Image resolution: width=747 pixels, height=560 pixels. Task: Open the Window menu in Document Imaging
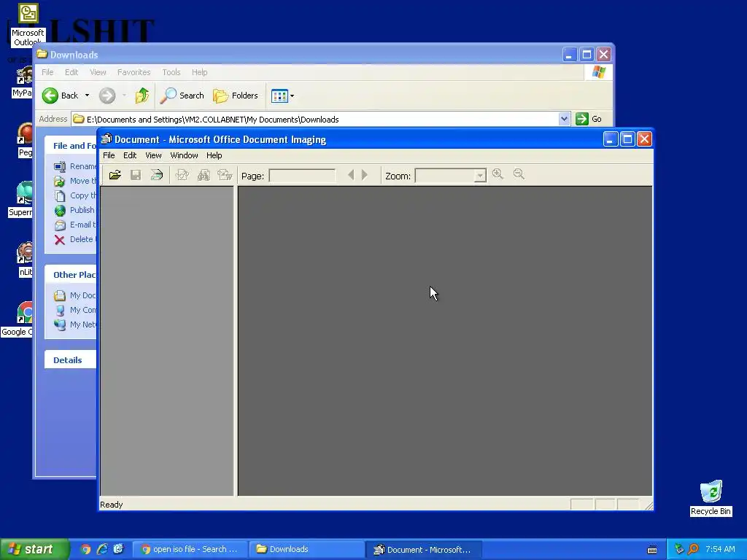(x=184, y=155)
